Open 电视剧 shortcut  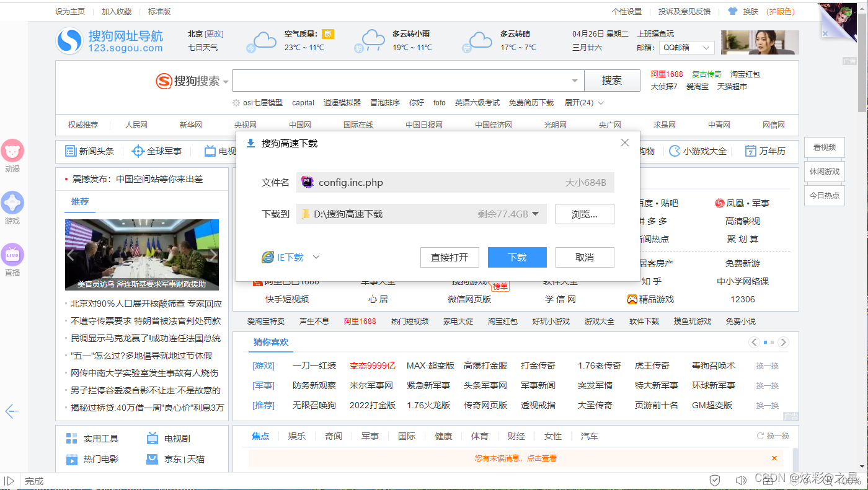pos(168,439)
